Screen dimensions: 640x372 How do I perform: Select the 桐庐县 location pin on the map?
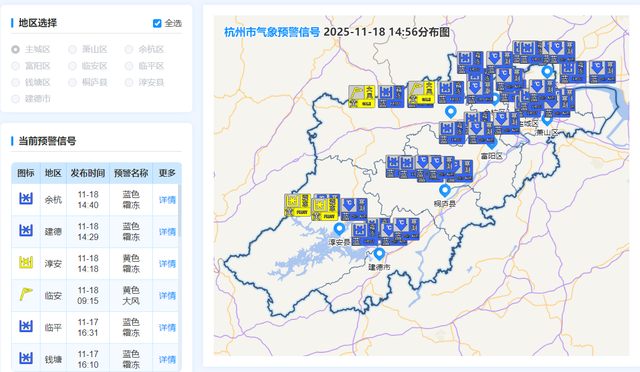(x=444, y=191)
